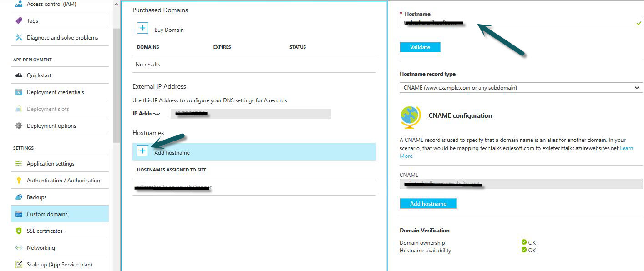Image resolution: width=644 pixels, height=271 pixels.
Task: Click the Application settings list icon
Action: [19, 164]
